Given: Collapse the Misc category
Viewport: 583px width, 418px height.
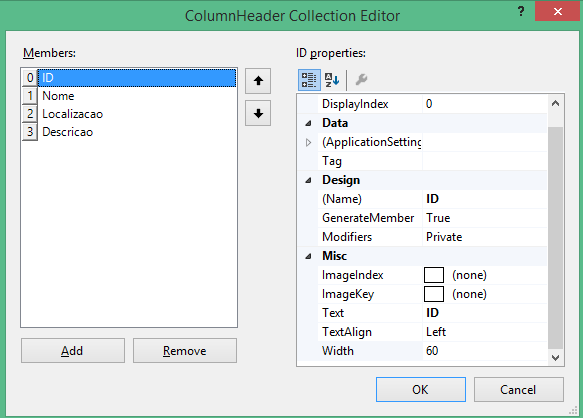Looking at the screenshot, I should tap(308, 256).
